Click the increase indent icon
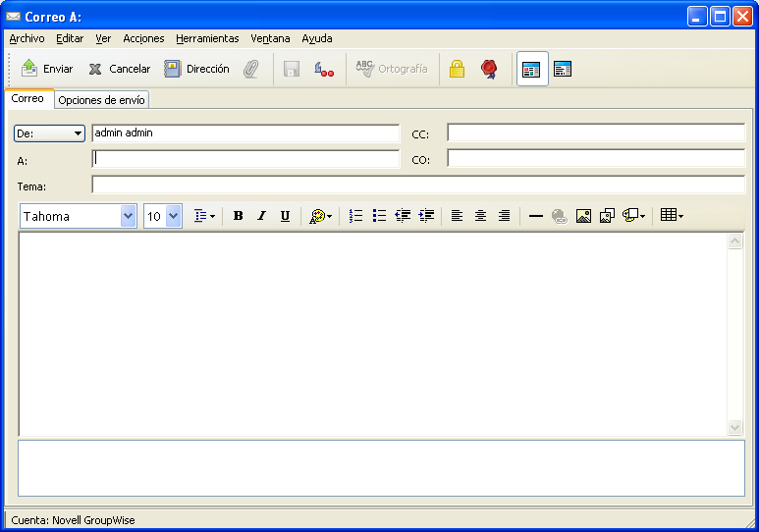Screen dimensions: 759x532 pos(426,216)
